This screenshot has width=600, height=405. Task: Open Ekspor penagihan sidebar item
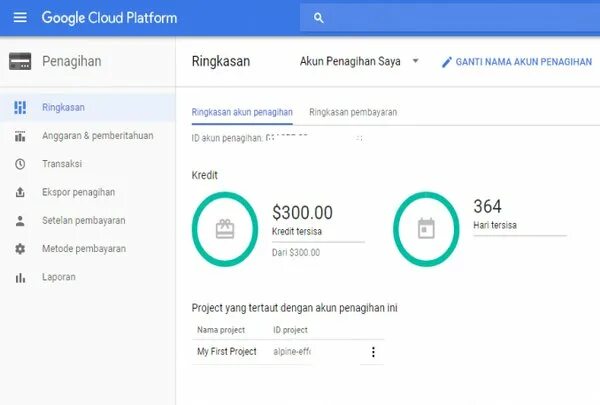[x=88, y=192]
